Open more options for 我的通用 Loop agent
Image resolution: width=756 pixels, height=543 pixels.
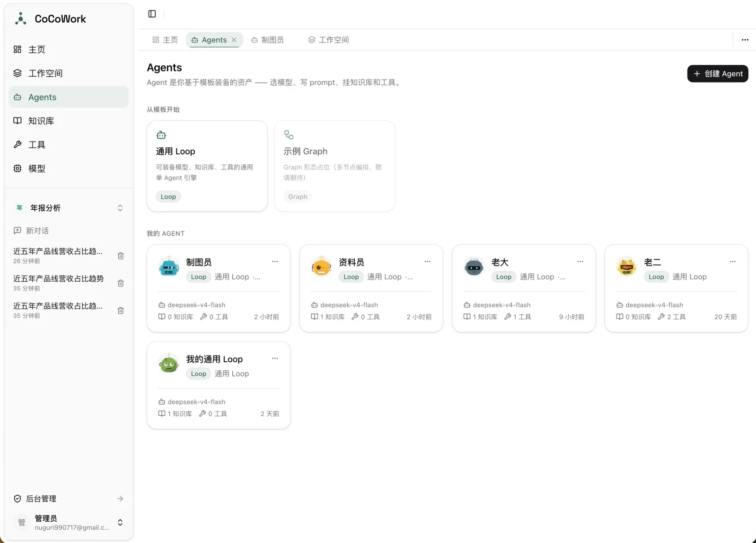coord(275,358)
